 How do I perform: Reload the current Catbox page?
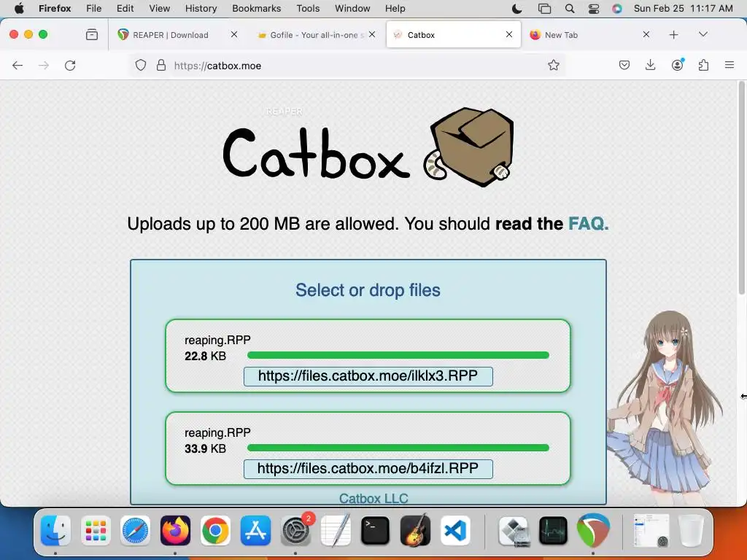[70, 66]
